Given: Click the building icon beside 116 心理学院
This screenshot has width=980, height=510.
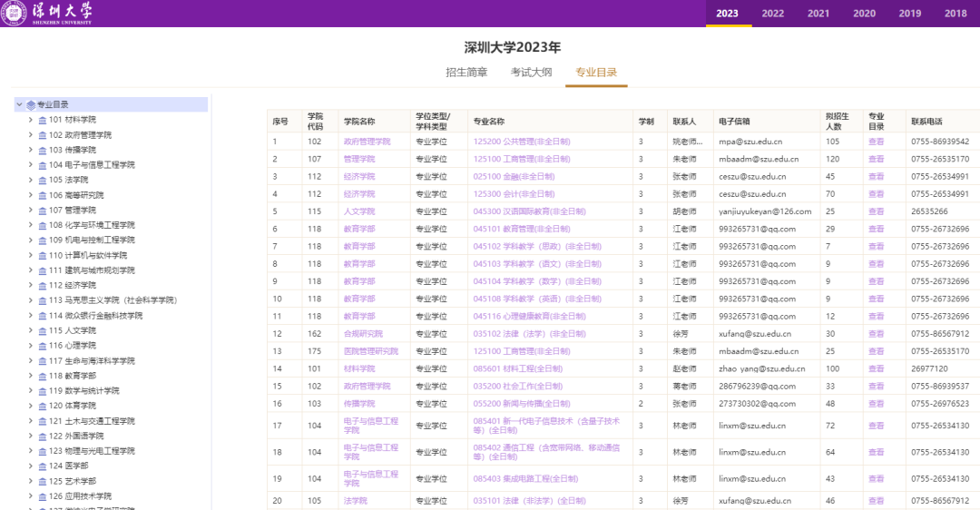Looking at the screenshot, I should click(x=43, y=346).
